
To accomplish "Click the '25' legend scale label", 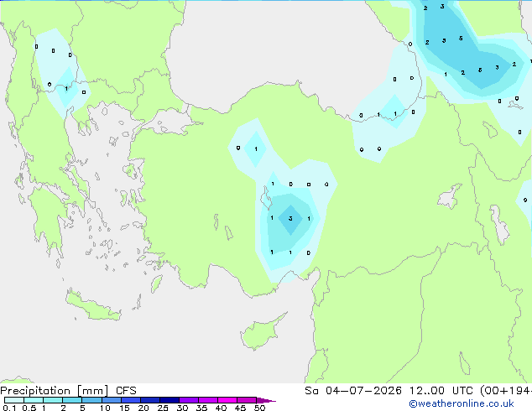I will coord(163,408).
